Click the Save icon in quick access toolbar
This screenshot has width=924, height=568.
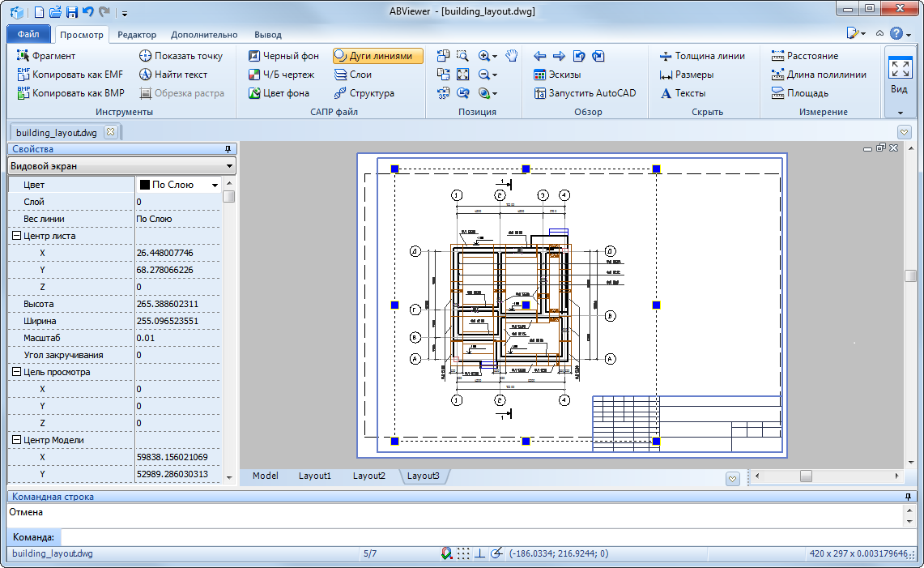coord(71,12)
